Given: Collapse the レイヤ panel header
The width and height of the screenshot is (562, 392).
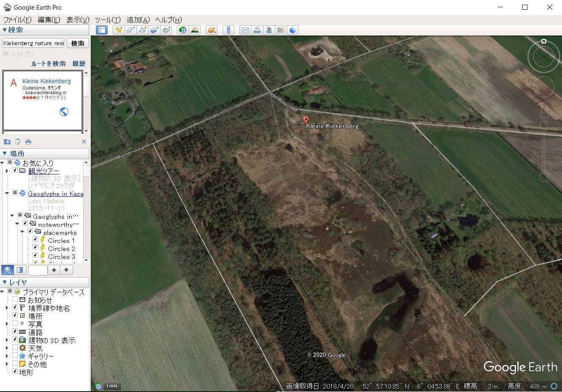Looking at the screenshot, I should click(45, 283).
